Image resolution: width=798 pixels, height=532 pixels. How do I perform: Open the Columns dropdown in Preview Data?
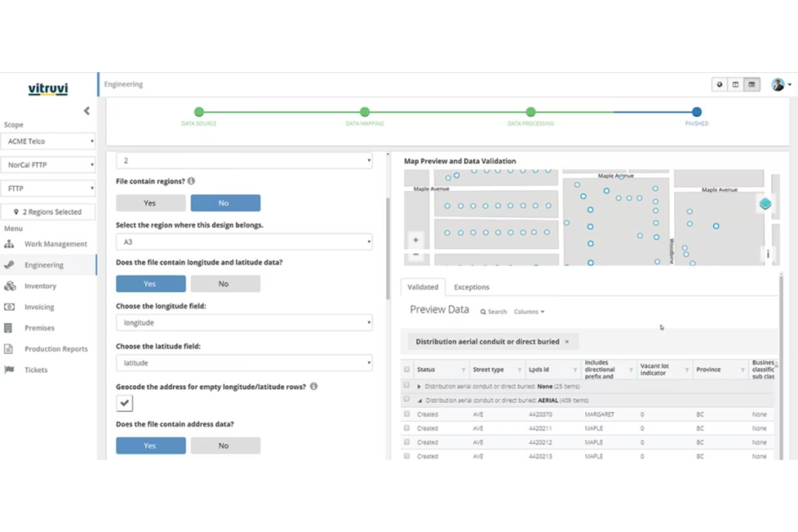pyautogui.click(x=528, y=312)
